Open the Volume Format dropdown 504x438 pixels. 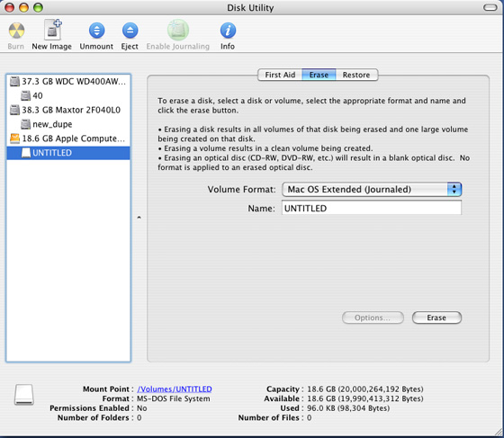coord(372,190)
